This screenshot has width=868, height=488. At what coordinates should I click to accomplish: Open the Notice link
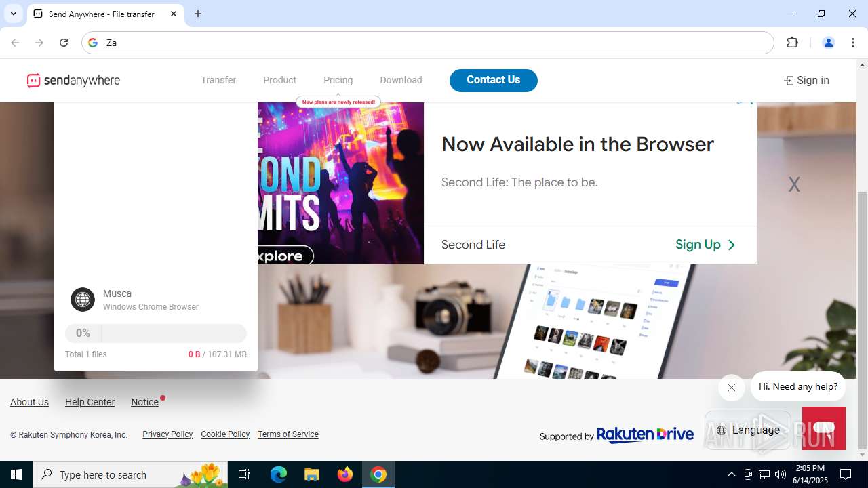(x=144, y=402)
